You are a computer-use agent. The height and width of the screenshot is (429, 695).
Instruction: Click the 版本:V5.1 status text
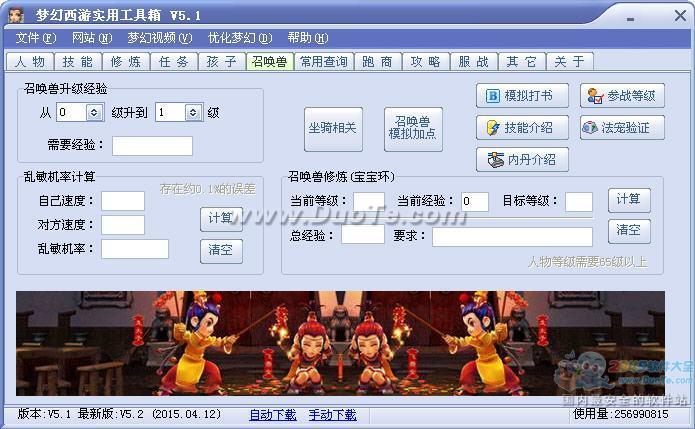tap(44, 414)
